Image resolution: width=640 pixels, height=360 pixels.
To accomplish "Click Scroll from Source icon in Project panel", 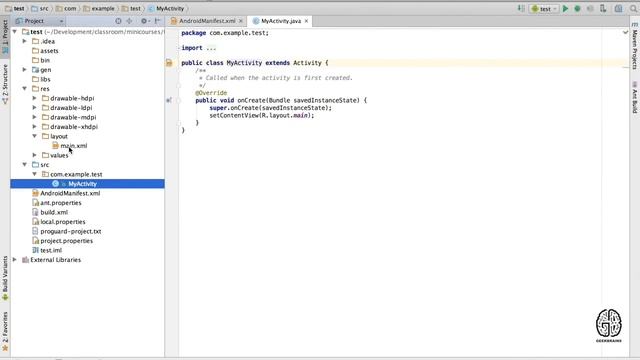I will 118,21.
